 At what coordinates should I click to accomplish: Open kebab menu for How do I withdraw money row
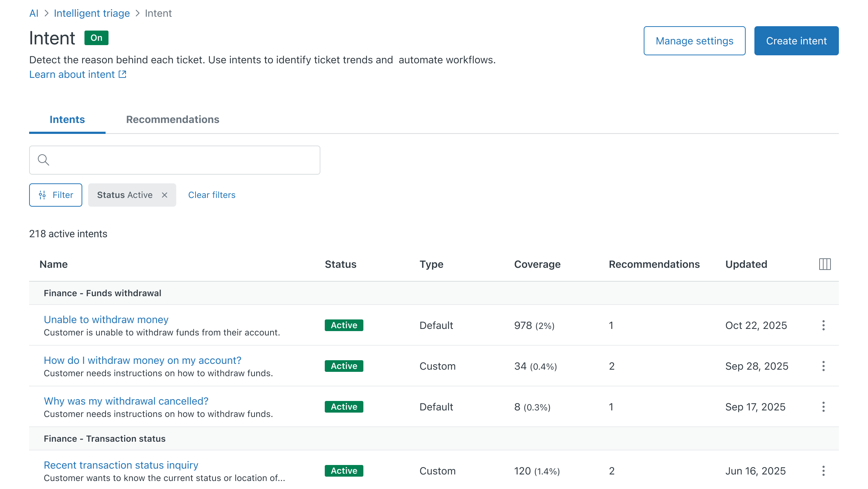[x=823, y=366]
